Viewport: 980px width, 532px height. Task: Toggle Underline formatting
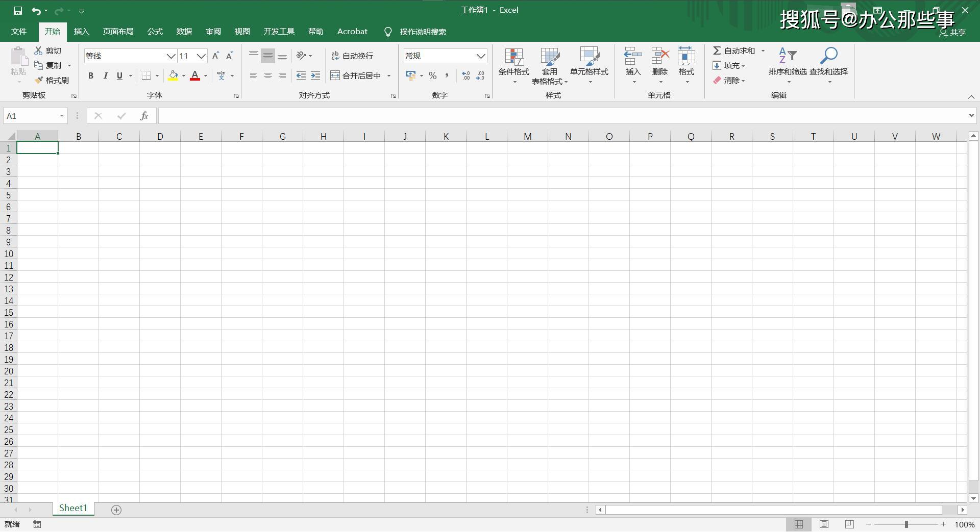coord(120,75)
